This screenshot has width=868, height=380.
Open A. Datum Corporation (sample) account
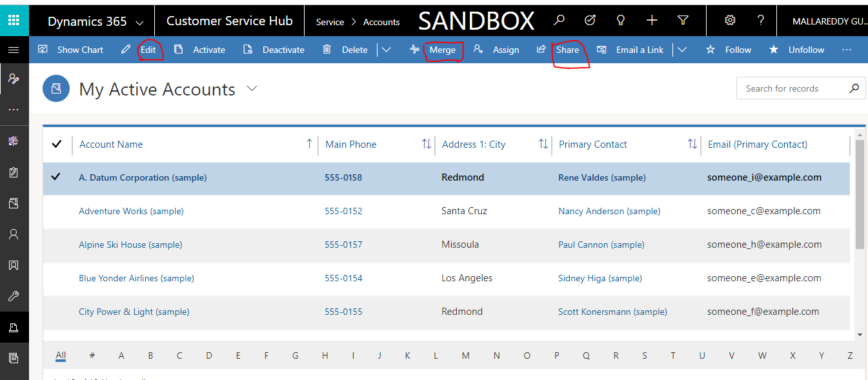coord(143,177)
